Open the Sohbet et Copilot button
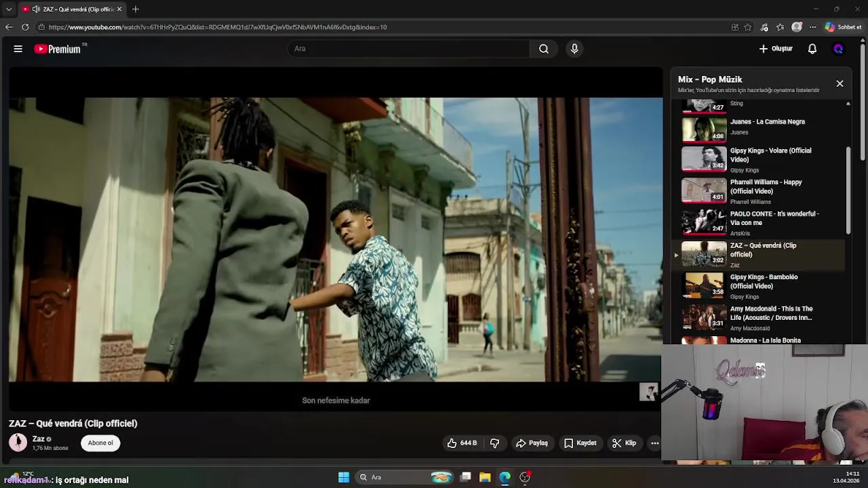This screenshot has width=868, height=488. 843,27
